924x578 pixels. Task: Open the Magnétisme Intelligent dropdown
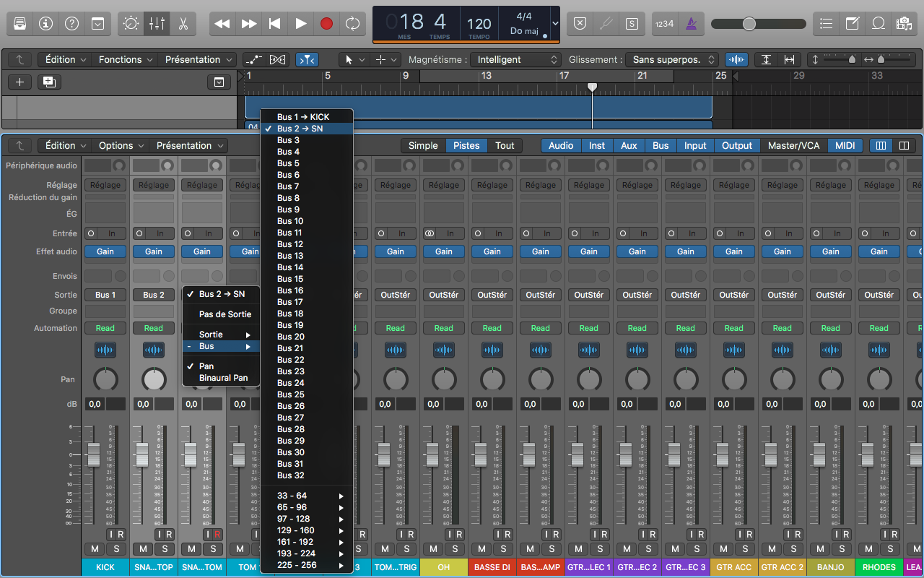point(515,60)
